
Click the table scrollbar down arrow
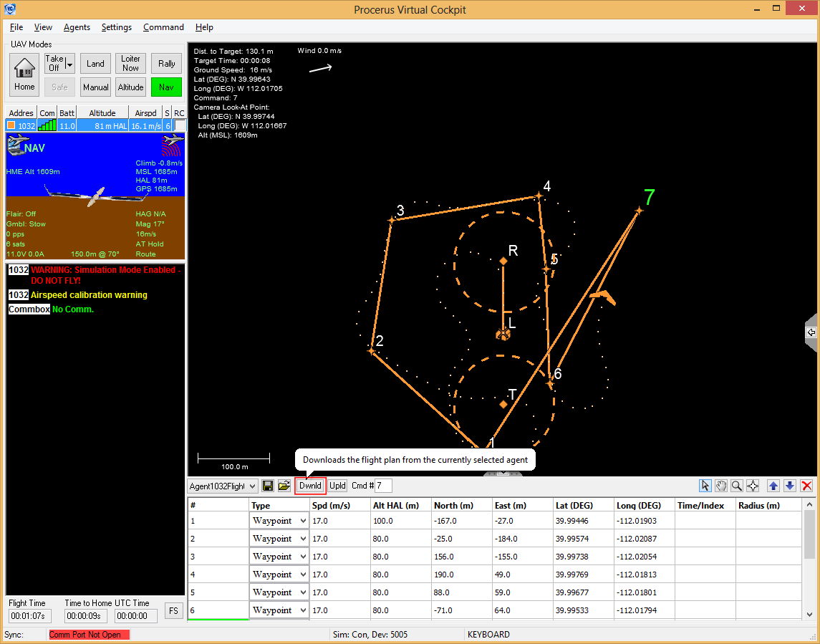coord(809,615)
